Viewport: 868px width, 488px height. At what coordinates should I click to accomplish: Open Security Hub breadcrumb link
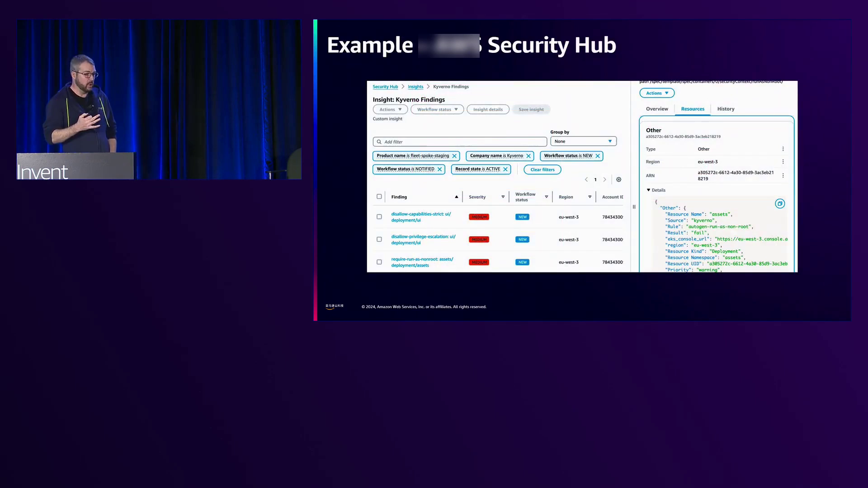pyautogui.click(x=385, y=87)
